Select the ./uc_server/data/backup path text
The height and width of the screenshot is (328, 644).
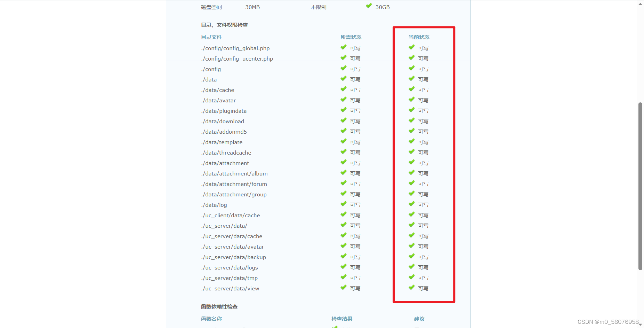coord(234,257)
